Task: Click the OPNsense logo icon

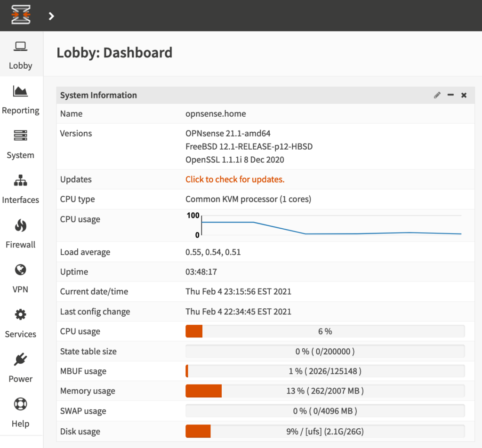Action: [21, 16]
